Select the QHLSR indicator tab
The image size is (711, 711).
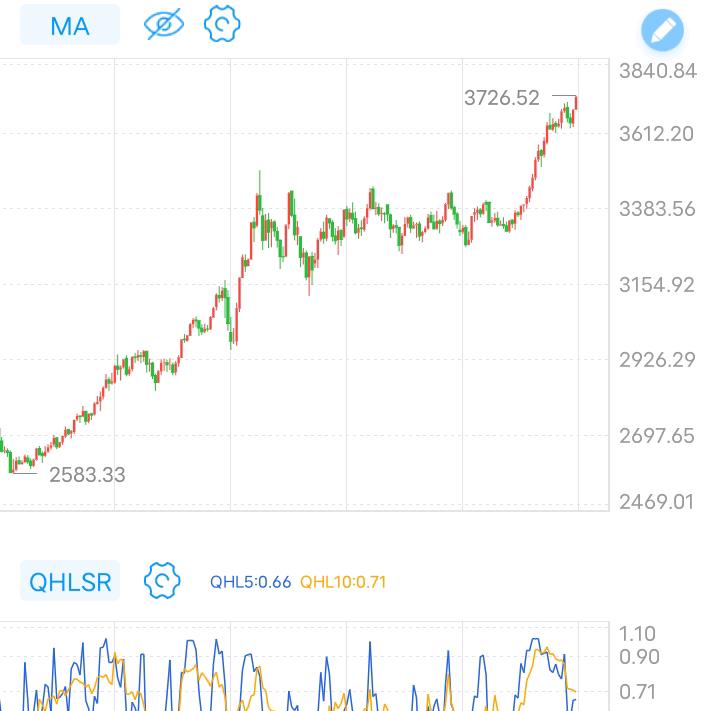(70, 581)
